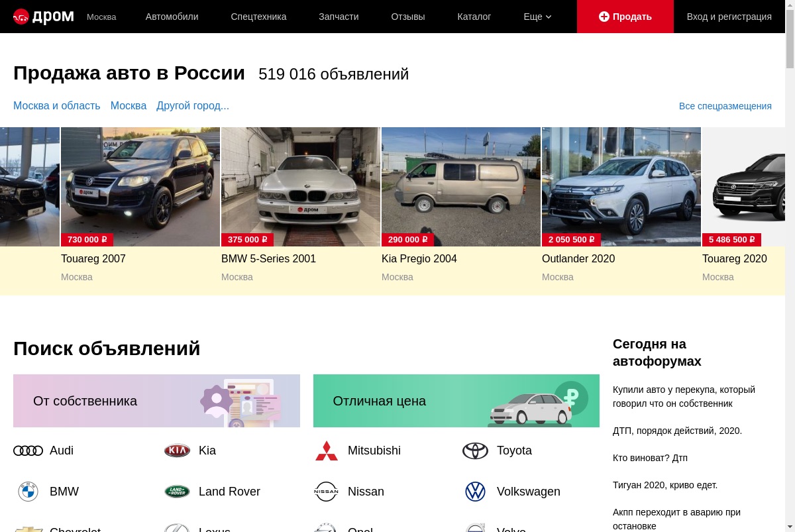Choose Другой город... link

pyautogui.click(x=193, y=105)
